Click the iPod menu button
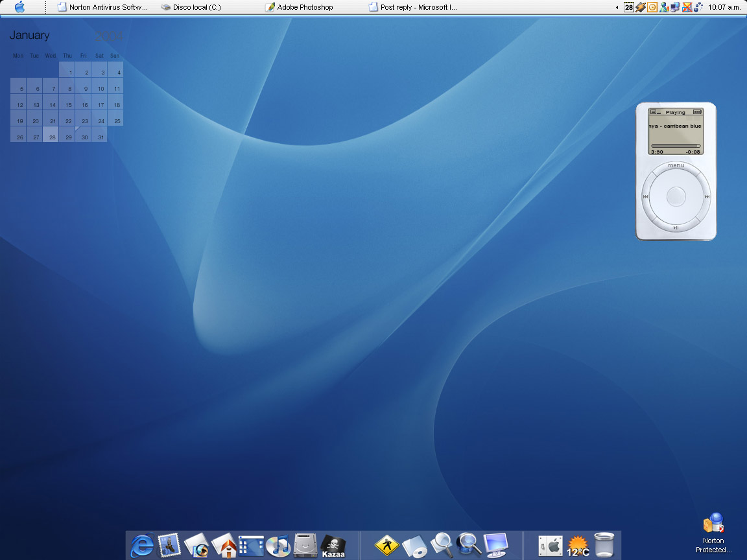This screenshot has width=747, height=560. coord(676,165)
